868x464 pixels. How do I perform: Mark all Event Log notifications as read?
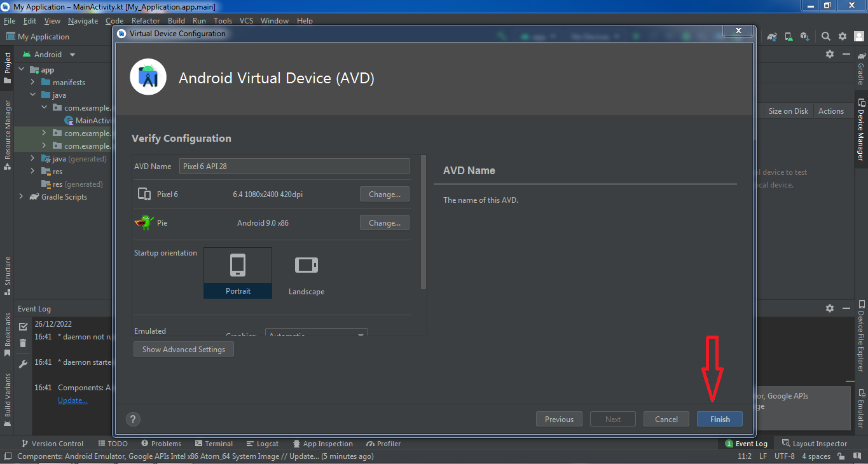click(x=24, y=327)
